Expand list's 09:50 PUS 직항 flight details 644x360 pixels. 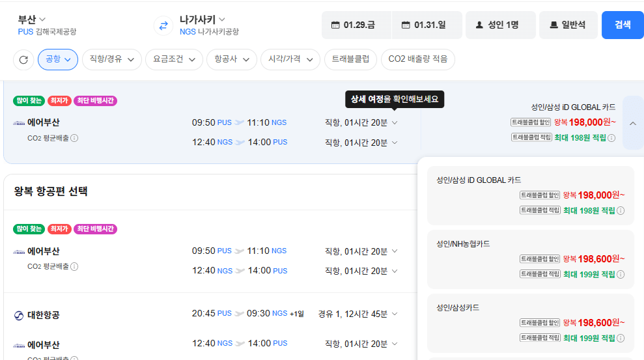[x=395, y=251]
